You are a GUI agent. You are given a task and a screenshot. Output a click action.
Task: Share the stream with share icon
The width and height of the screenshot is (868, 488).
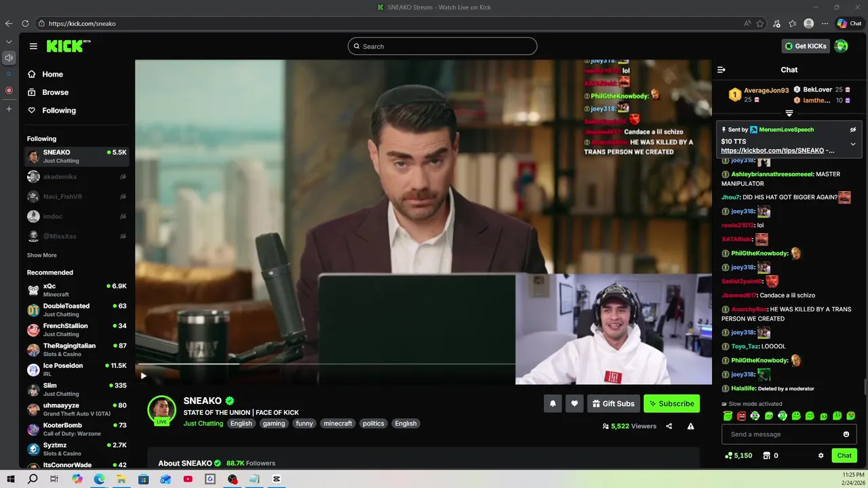coord(669,426)
